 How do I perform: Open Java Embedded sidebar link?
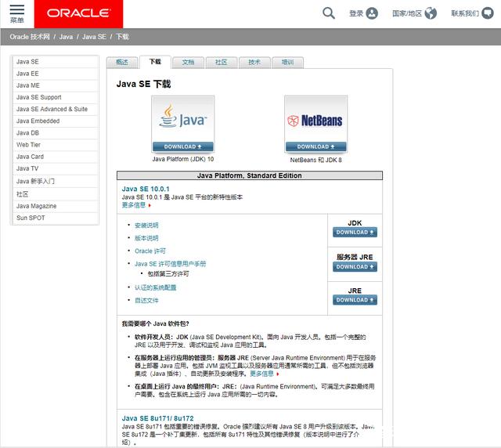click(x=55, y=121)
